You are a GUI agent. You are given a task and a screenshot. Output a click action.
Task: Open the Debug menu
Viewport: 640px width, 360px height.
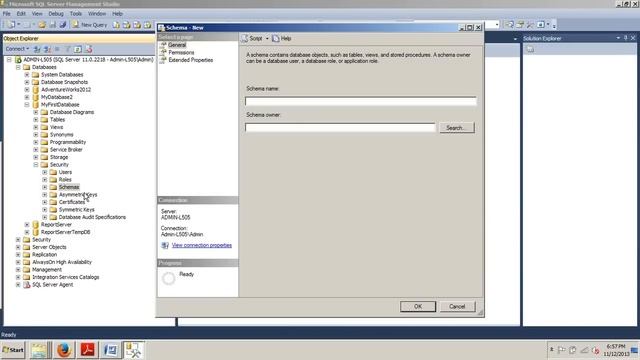click(56, 13)
